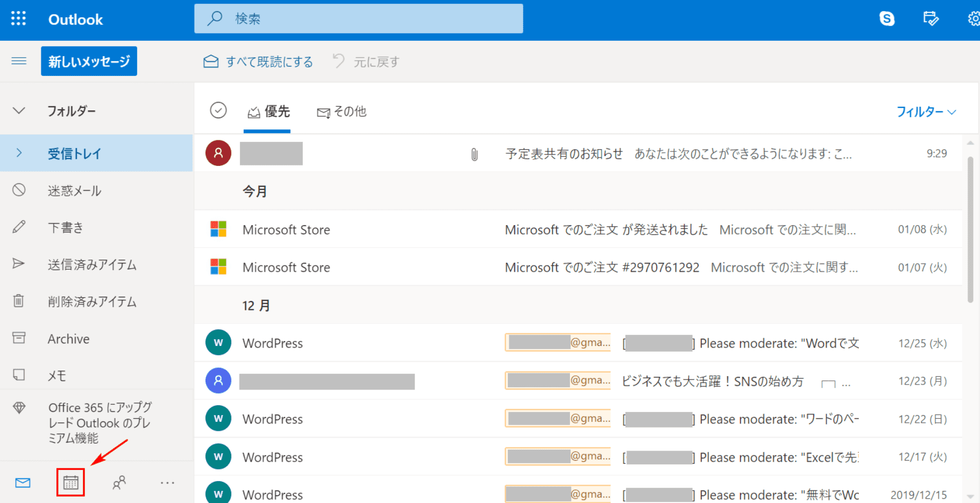Collapse the フォルダー section chevron
This screenshot has width=980, height=503.
tap(19, 110)
